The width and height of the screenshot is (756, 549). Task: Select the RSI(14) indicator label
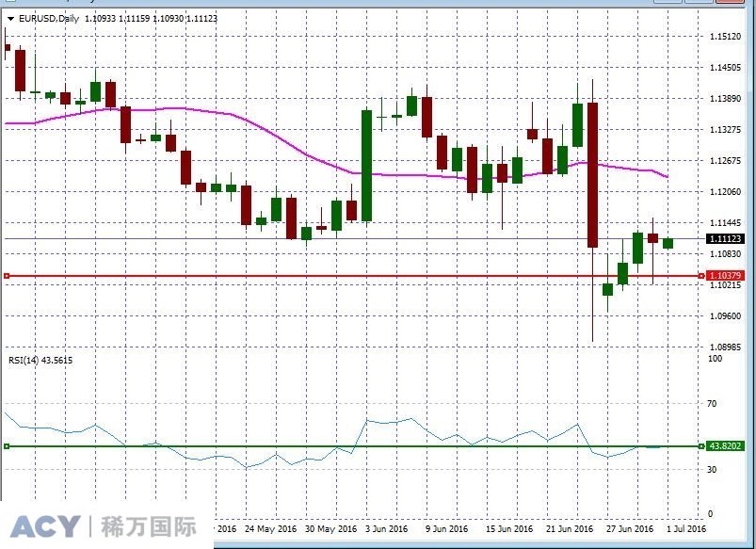26,361
